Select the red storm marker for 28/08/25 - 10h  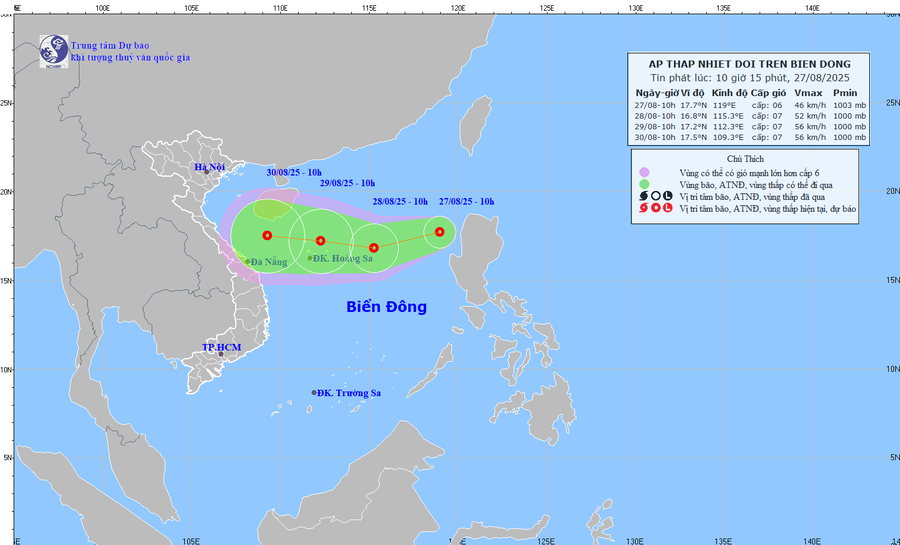(x=374, y=248)
